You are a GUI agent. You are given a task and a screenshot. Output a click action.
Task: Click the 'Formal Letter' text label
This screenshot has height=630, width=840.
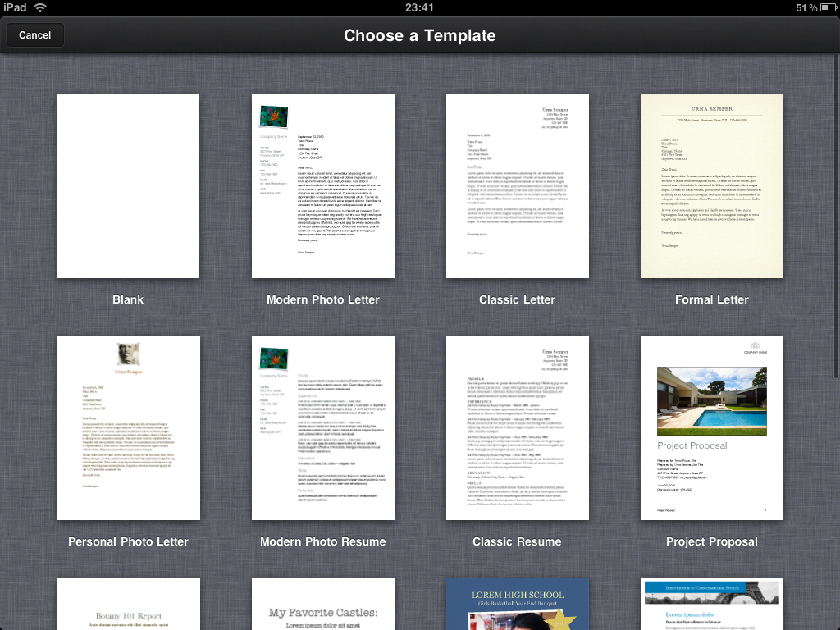711,300
